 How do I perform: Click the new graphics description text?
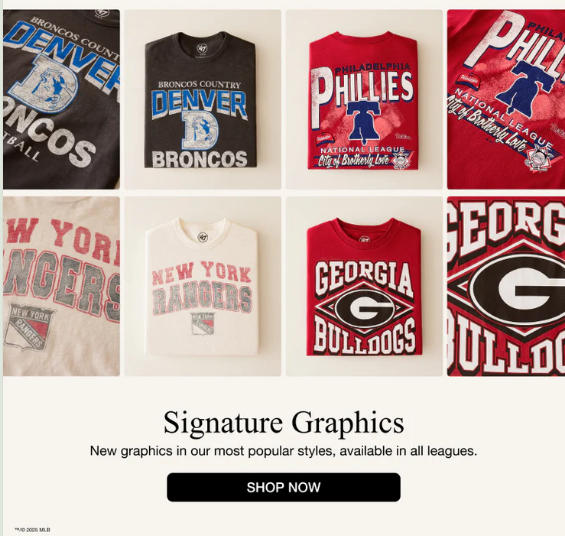pyautogui.click(x=283, y=451)
